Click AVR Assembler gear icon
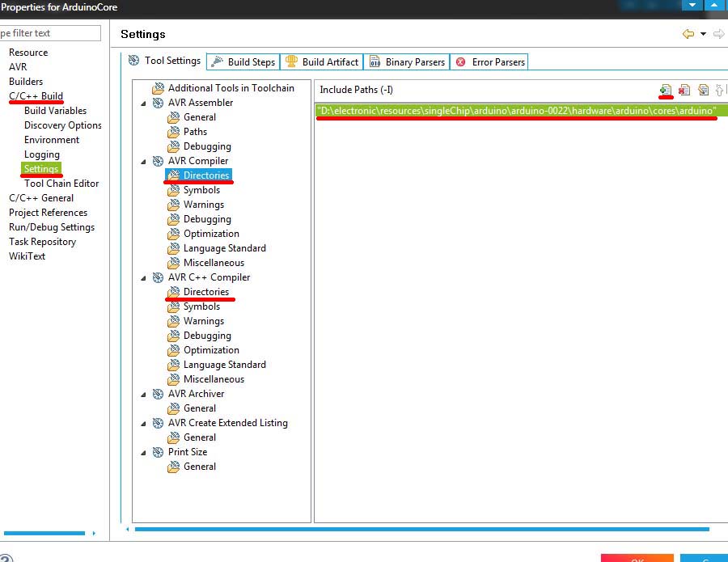Image resolution: width=728 pixels, height=562 pixels. pos(158,103)
